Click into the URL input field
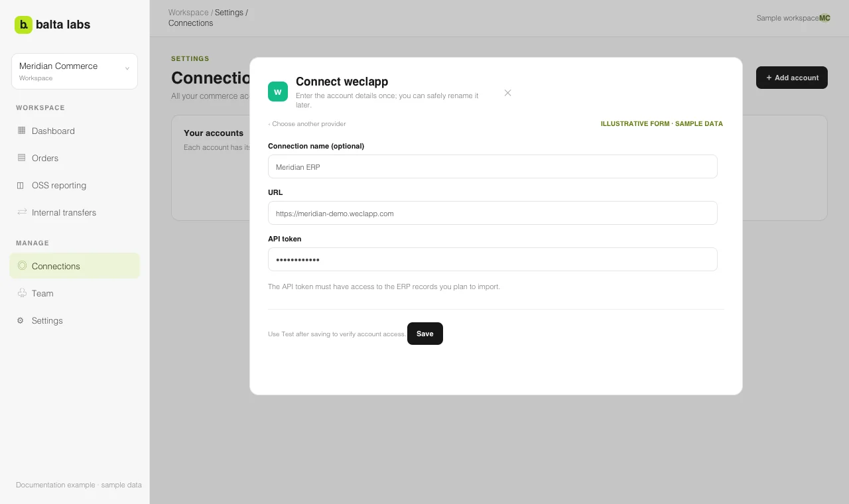Viewport: 849px width, 504px height. (x=493, y=213)
